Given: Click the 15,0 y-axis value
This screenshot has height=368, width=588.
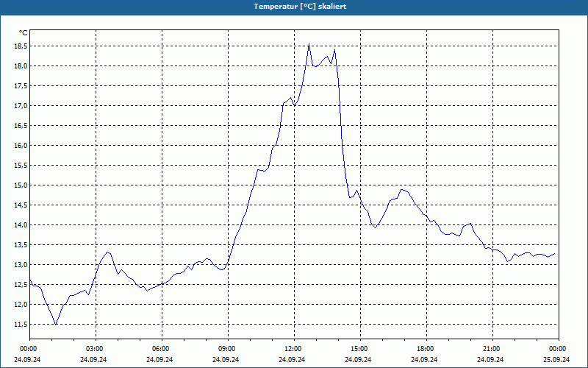Looking at the screenshot, I should tap(21, 185).
